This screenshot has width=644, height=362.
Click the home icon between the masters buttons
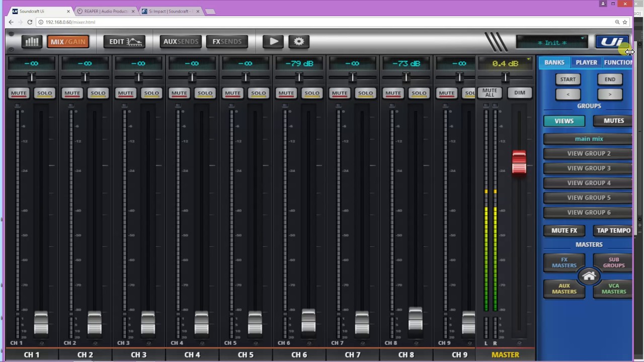coord(589,276)
